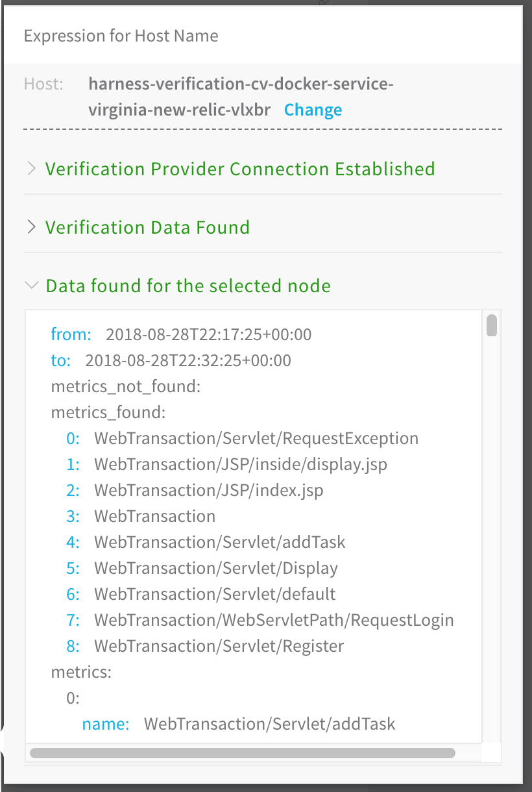Click Data found for the selected node title
This screenshot has width=532, height=792.
point(188,286)
